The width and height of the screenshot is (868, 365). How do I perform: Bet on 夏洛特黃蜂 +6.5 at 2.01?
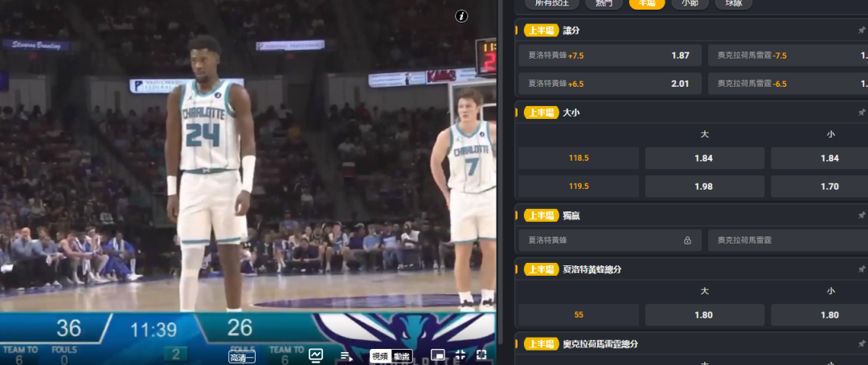(610, 84)
